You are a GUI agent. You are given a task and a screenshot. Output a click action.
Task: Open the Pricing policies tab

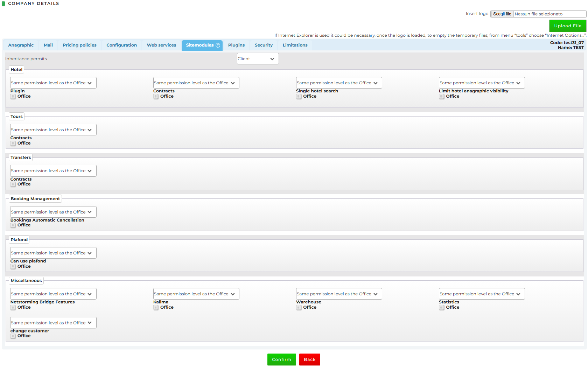click(x=79, y=45)
